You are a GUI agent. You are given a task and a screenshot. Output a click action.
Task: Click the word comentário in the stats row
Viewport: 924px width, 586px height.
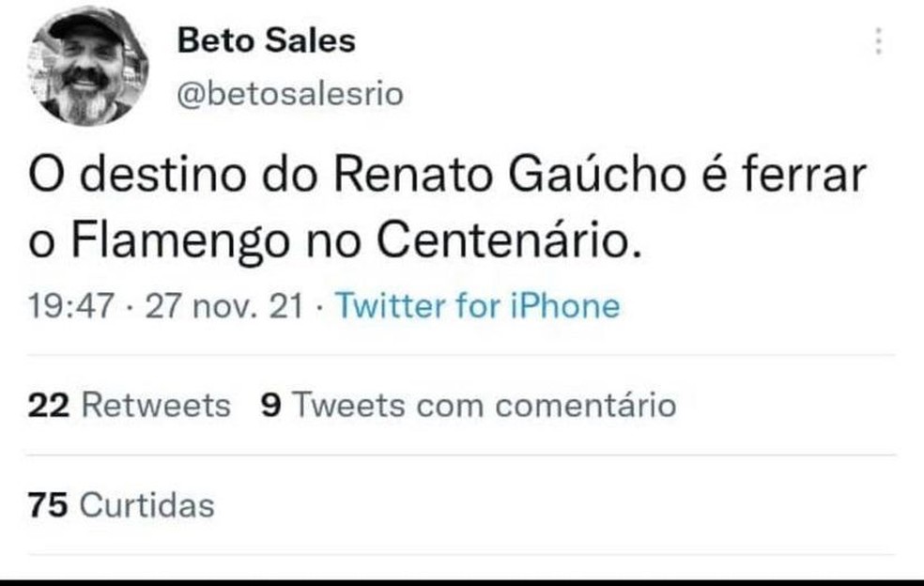point(584,405)
